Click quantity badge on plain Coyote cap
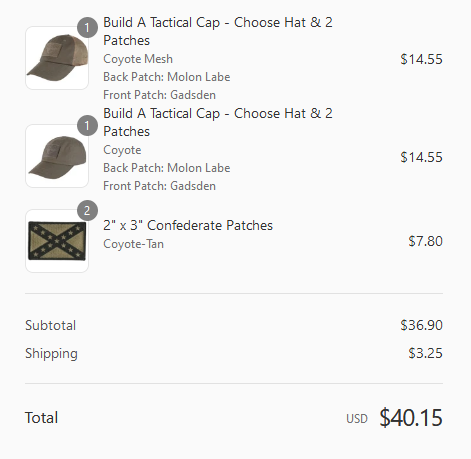Screen dimensions: 471x459 click(x=87, y=125)
